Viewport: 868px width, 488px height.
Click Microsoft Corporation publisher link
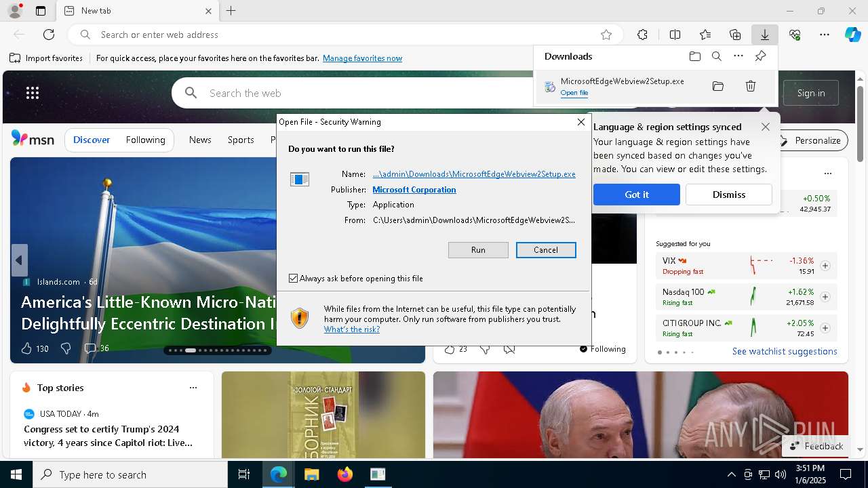[x=414, y=190]
